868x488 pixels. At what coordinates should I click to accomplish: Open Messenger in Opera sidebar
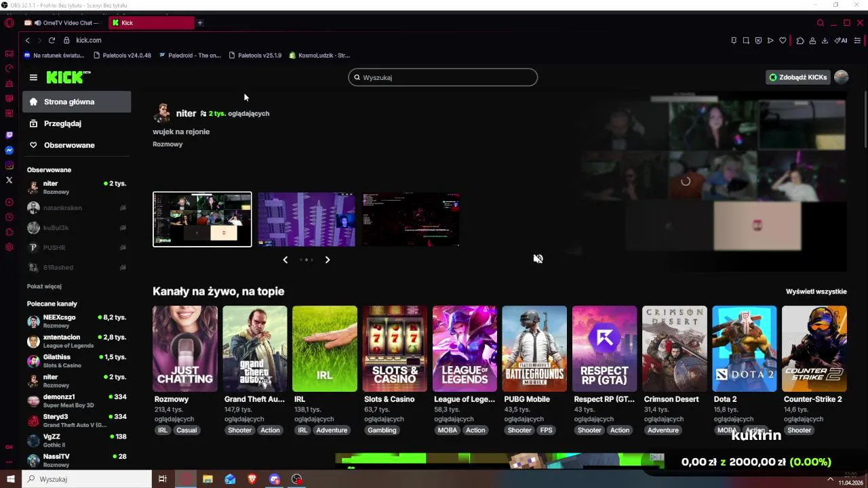pyautogui.click(x=9, y=150)
